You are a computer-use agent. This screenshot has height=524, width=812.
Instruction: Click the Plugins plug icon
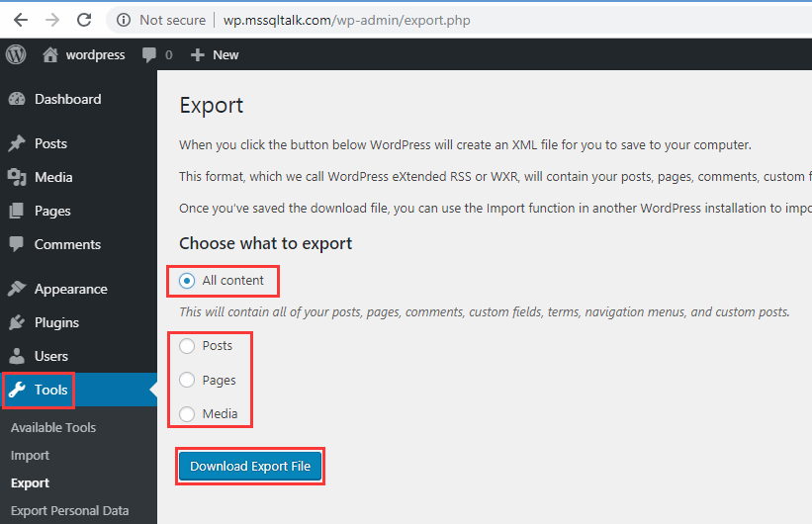[x=17, y=322]
